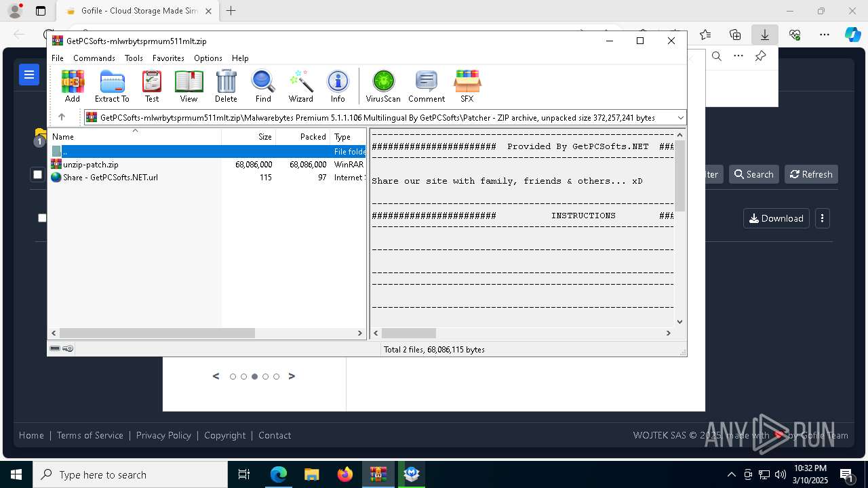Open Edge settings and more ellipsis
Image resolution: width=868 pixels, height=488 pixels.
824,35
